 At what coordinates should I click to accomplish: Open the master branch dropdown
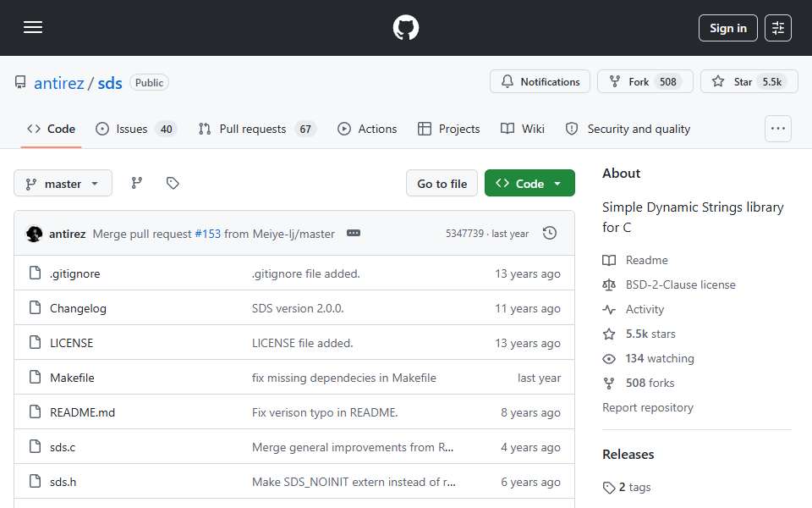point(63,183)
